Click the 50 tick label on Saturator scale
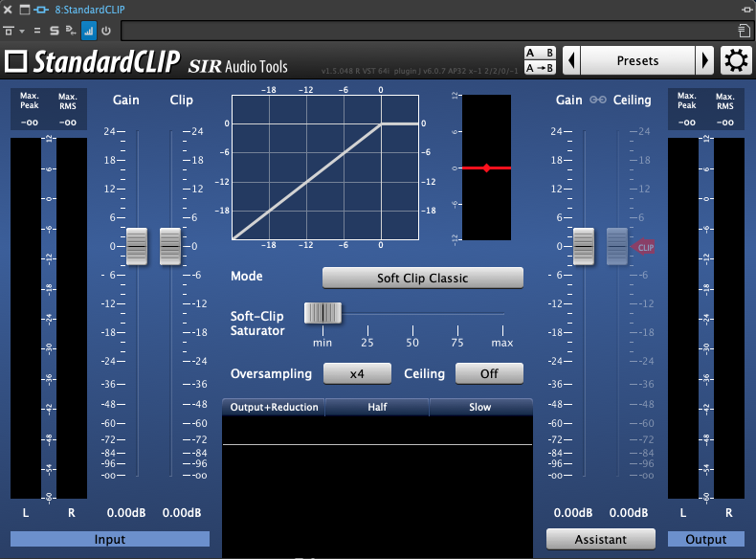The width and height of the screenshot is (756, 559). click(412, 343)
